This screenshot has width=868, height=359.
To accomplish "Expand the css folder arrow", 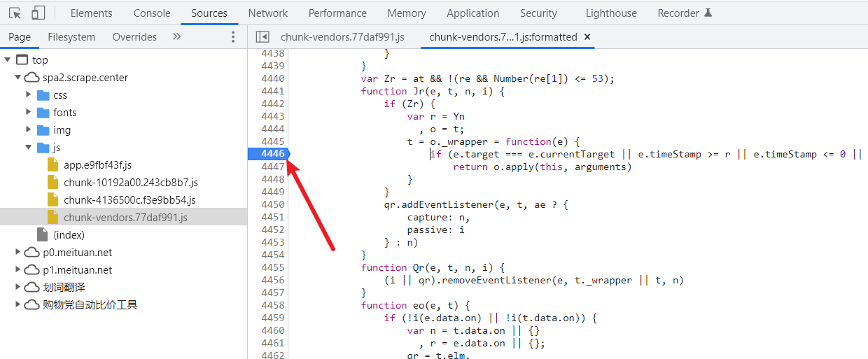I will (x=29, y=95).
